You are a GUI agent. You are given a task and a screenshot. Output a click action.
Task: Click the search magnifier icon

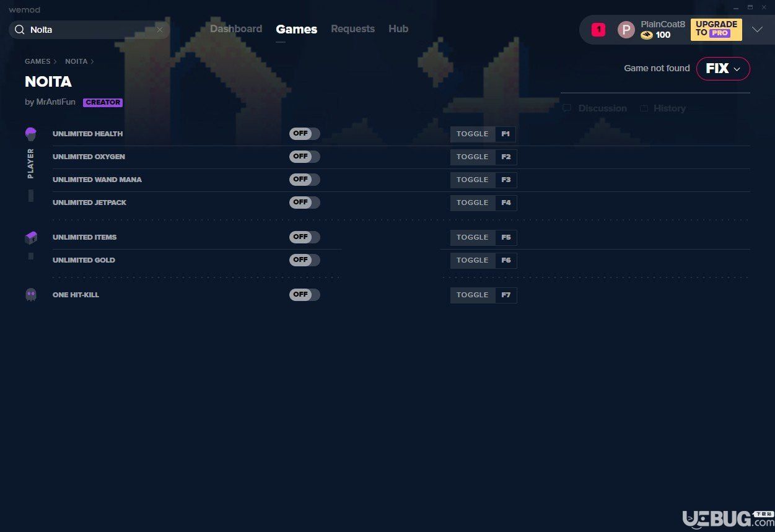(20, 30)
